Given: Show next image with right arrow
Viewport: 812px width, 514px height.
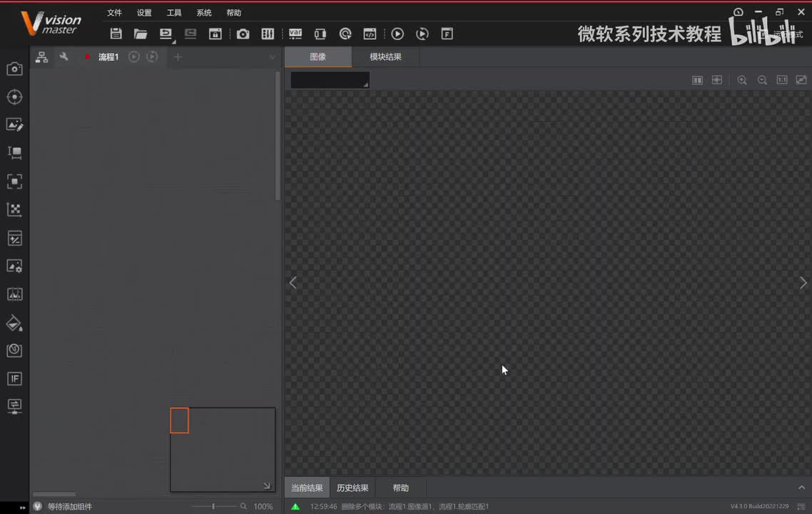Looking at the screenshot, I should 803,283.
